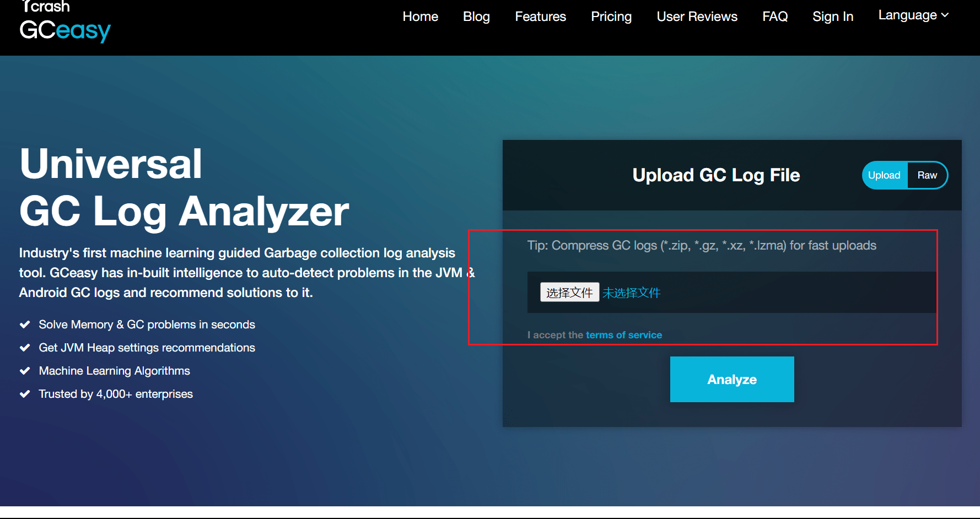The width and height of the screenshot is (980, 519).
Task: Open the Blog menu item
Action: tap(476, 17)
